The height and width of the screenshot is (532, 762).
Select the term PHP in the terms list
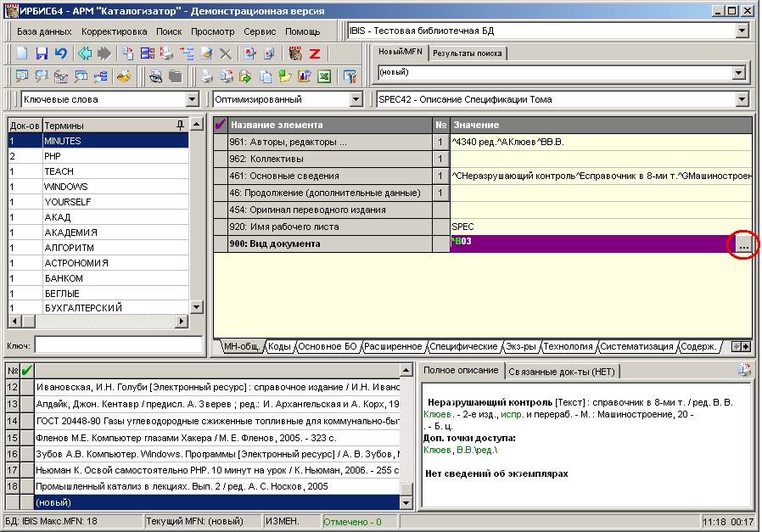98,156
